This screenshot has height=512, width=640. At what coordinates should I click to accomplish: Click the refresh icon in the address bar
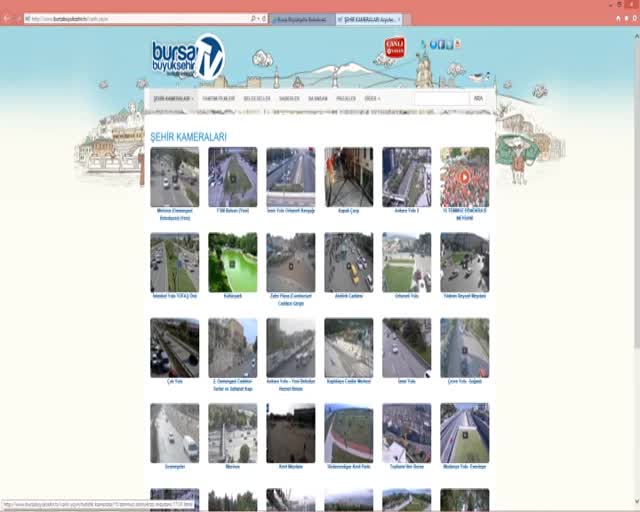[x=264, y=19]
